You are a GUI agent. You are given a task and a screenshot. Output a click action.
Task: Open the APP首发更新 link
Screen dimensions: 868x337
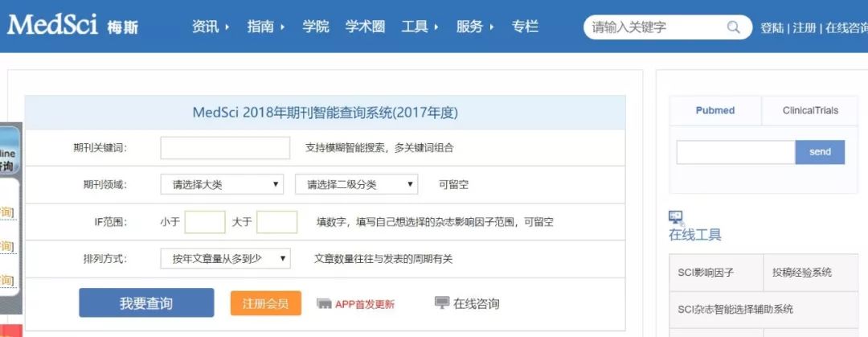365,304
